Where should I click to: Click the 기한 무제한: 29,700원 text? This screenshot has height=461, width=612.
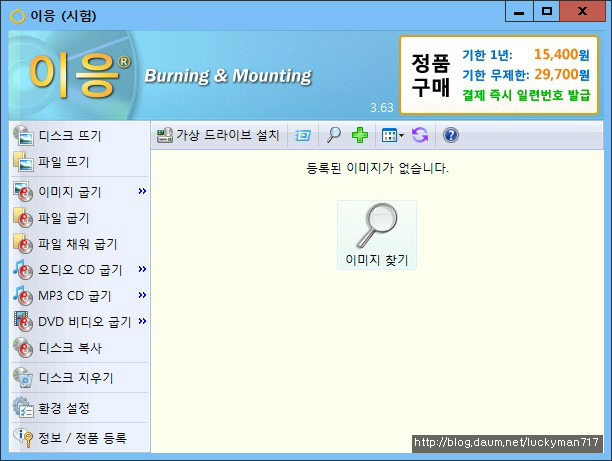pos(526,75)
